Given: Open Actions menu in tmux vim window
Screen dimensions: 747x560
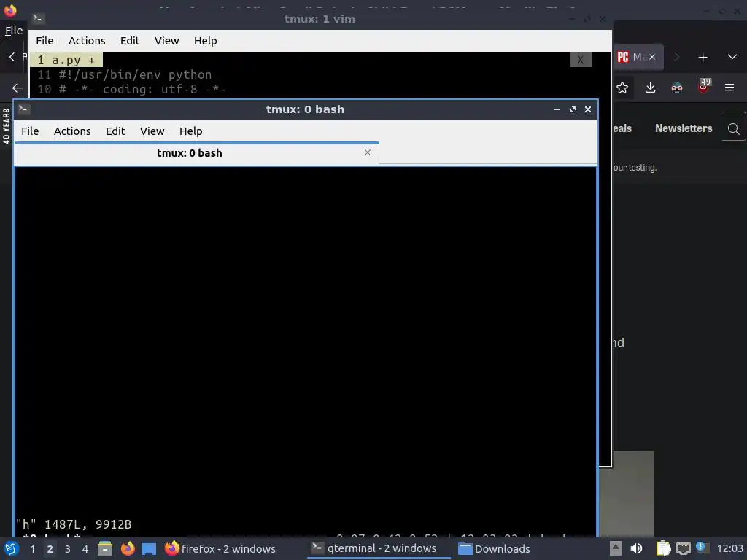Looking at the screenshot, I should click(87, 41).
